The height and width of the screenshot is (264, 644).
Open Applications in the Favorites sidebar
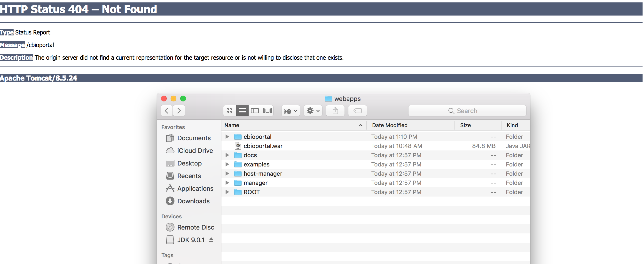point(195,188)
